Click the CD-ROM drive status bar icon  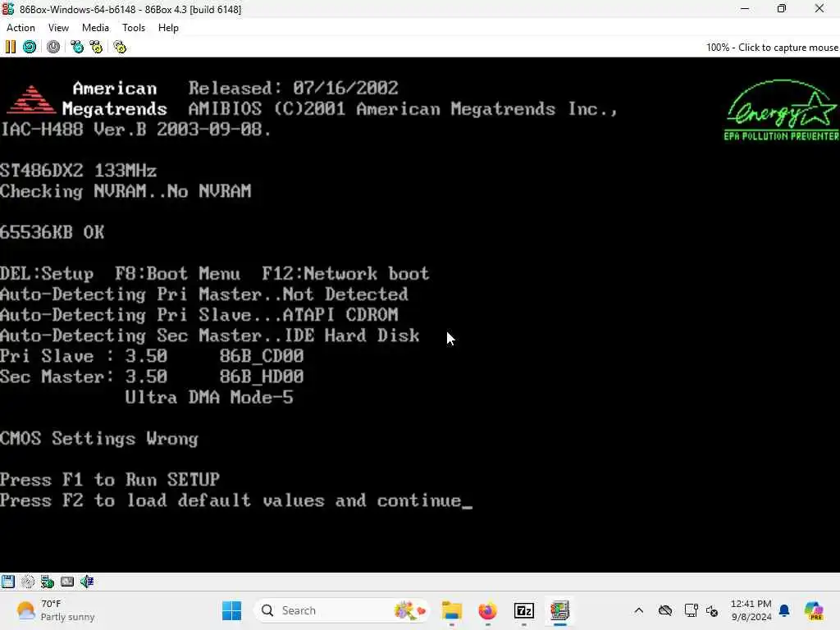[x=27, y=582]
